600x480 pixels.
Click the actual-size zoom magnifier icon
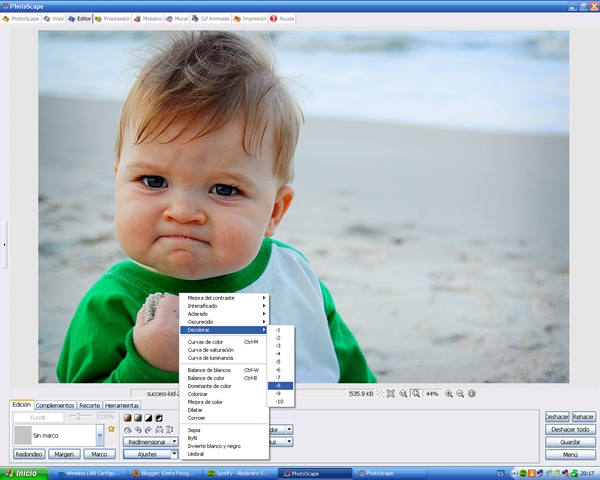403,393
